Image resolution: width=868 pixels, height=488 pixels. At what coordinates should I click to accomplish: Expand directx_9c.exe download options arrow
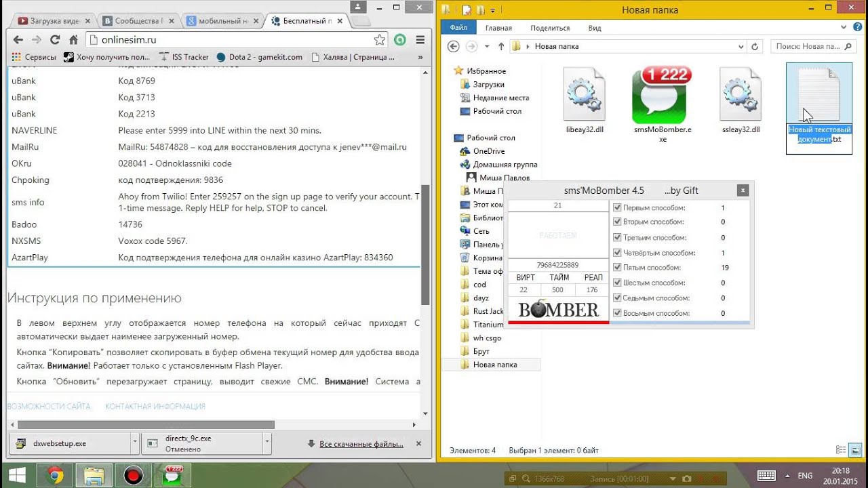pos(267,444)
